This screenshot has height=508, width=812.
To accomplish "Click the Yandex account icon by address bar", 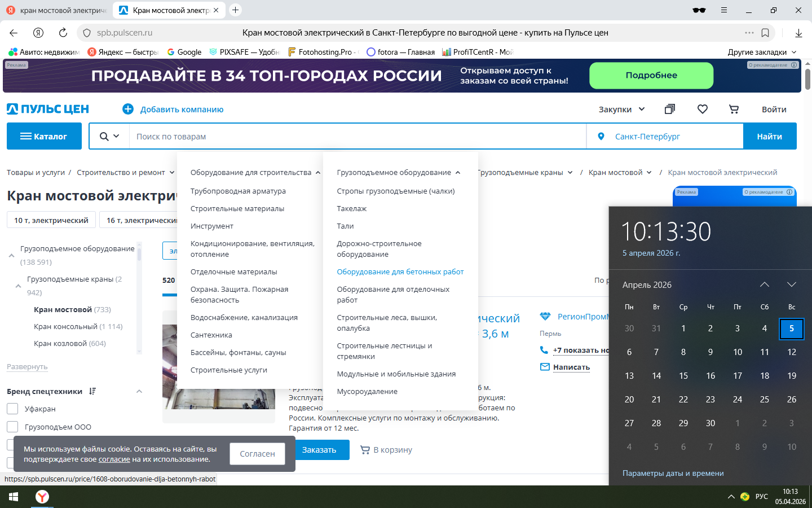I will click(38, 33).
